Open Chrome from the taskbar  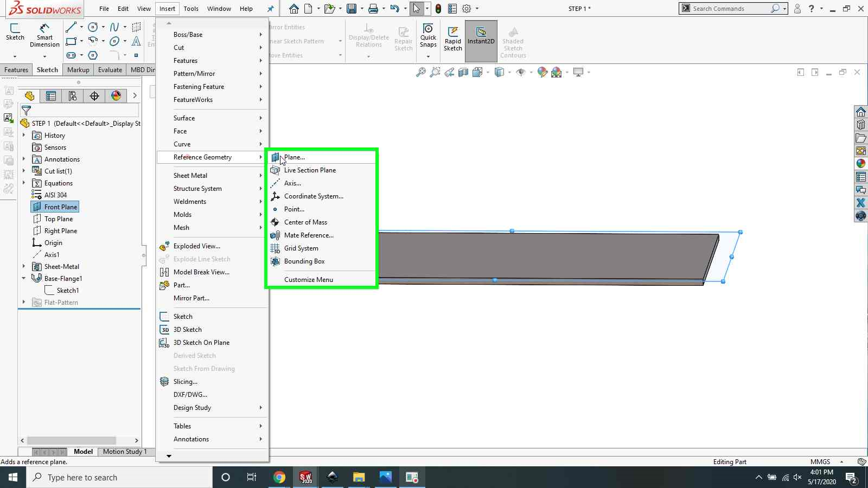pyautogui.click(x=279, y=477)
